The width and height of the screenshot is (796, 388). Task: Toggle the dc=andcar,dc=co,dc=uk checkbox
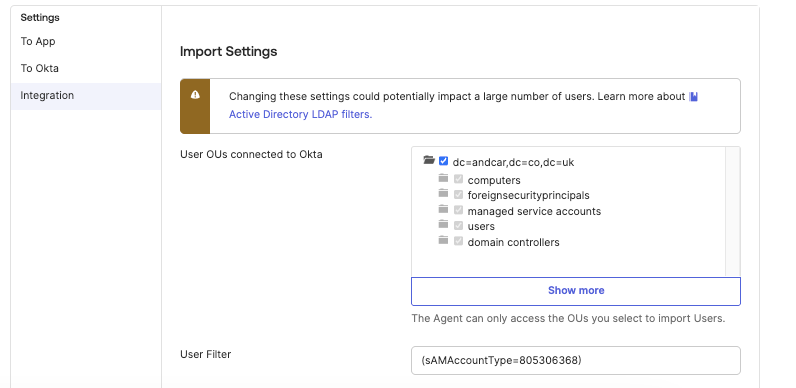click(443, 161)
